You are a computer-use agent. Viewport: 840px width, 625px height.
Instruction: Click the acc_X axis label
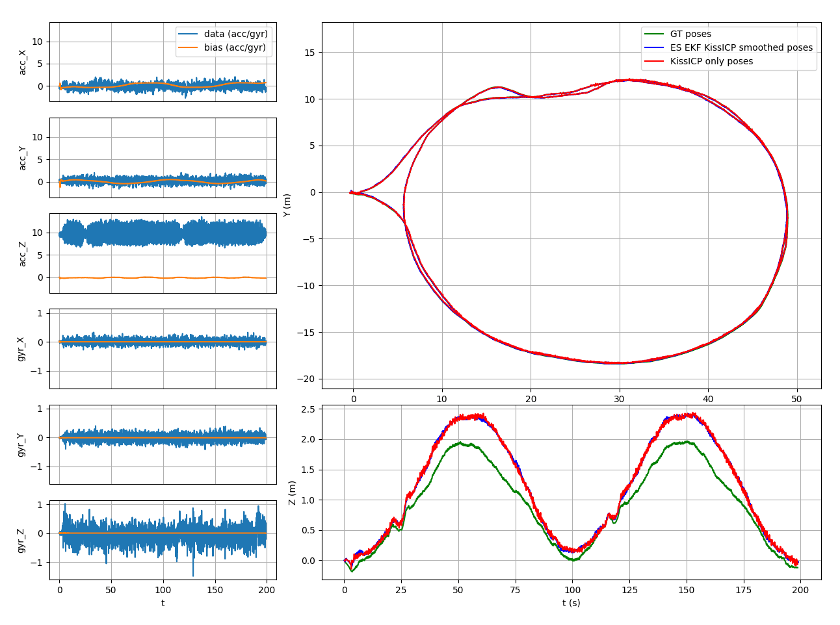click(23, 62)
